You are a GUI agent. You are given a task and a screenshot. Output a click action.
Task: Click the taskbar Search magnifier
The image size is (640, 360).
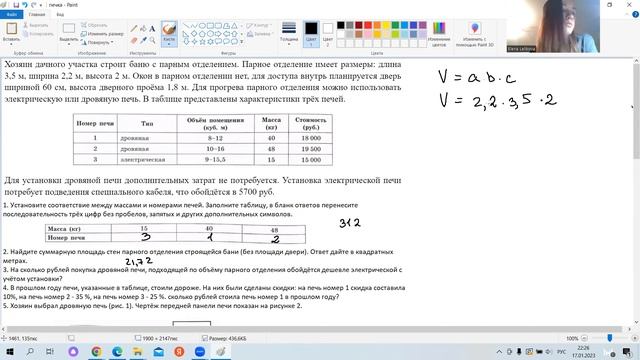point(30,351)
